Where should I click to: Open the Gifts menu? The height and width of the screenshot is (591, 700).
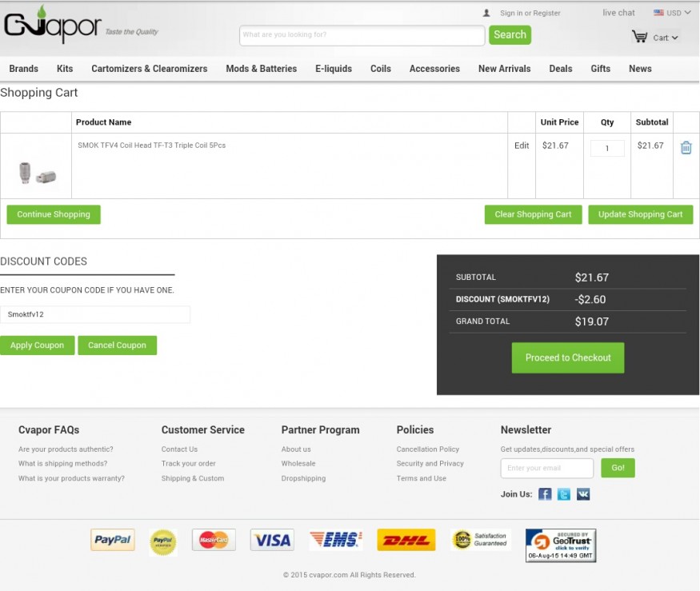point(601,69)
